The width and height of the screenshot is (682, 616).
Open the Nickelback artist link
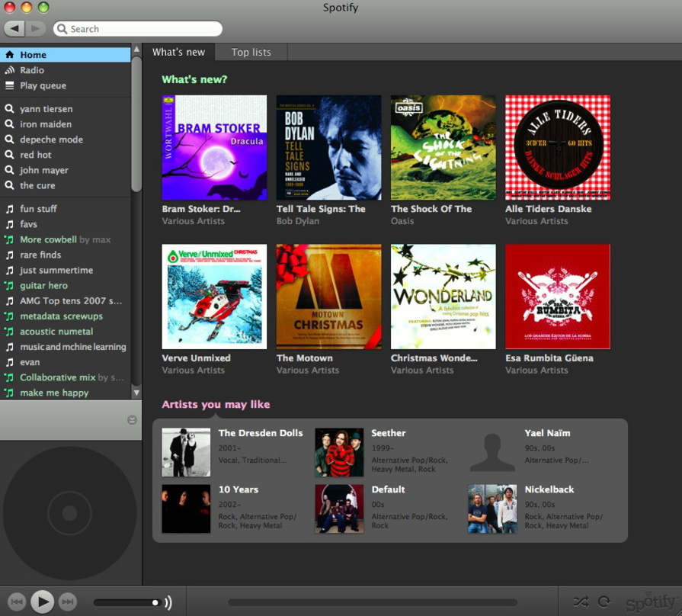pyautogui.click(x=549, y=489)
